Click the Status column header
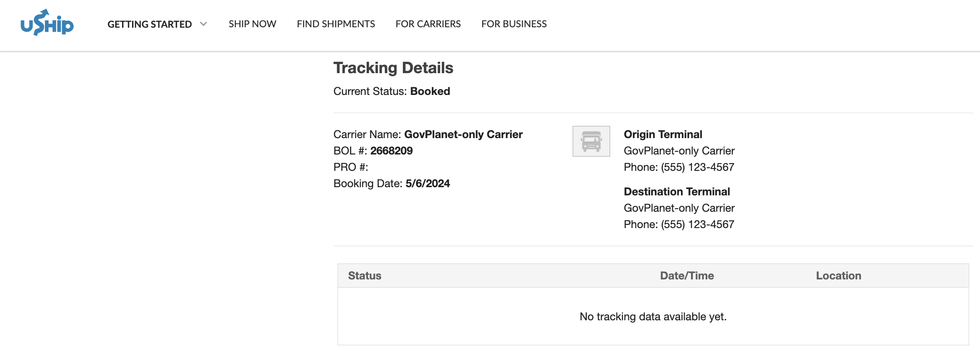The height and width of the screenshot is (358, 980). click(x=365, y=276)
